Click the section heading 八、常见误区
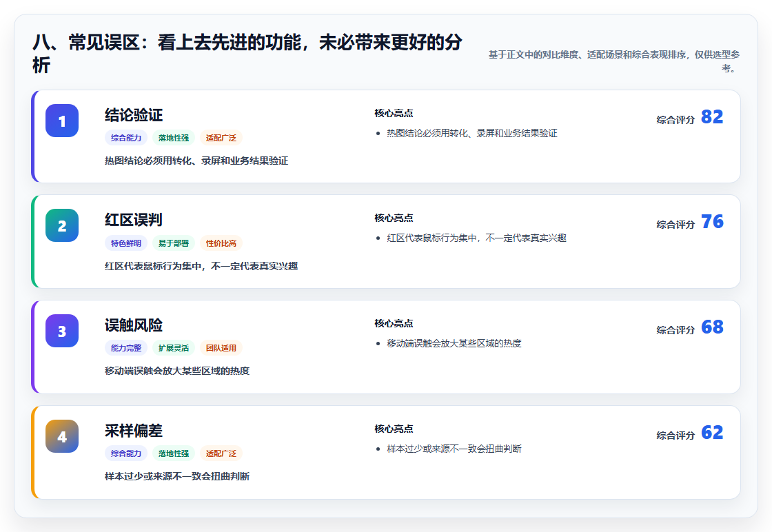The height and width of the screenshot is (532, 772). coord(247,54)
